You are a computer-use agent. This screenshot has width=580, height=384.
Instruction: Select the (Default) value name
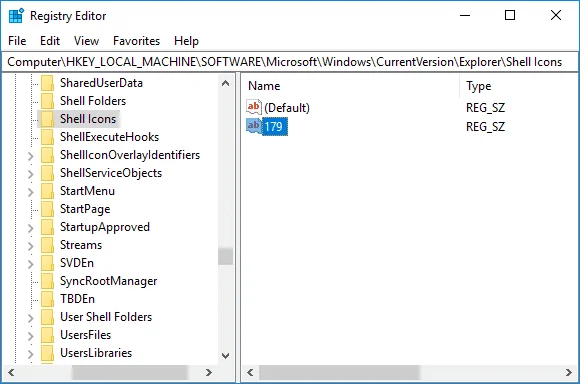287,108
